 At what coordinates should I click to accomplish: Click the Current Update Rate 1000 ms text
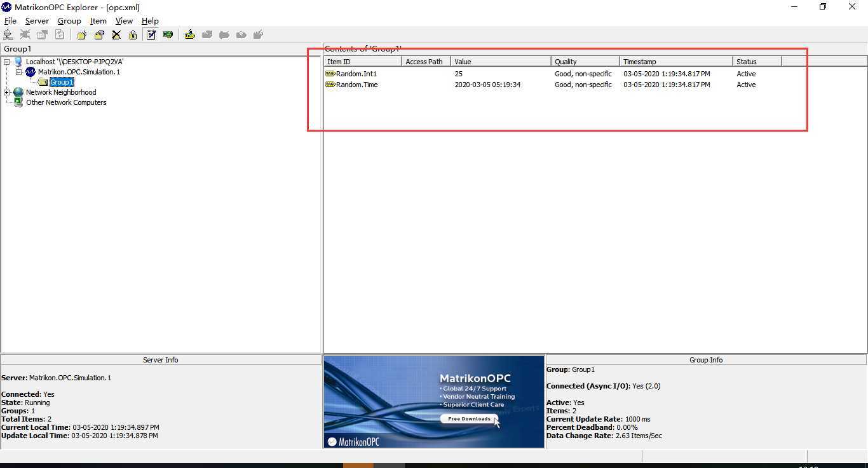click(x=598, y=419)
